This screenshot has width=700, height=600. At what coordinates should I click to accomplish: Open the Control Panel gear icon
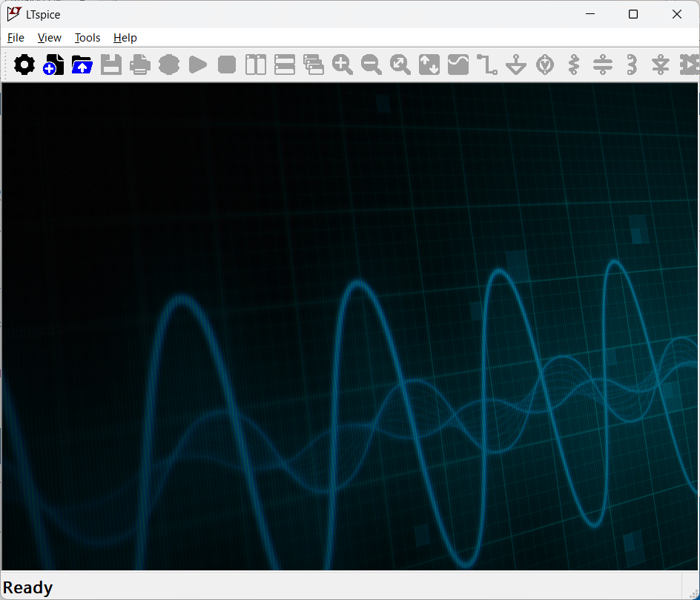pos(24,65)
